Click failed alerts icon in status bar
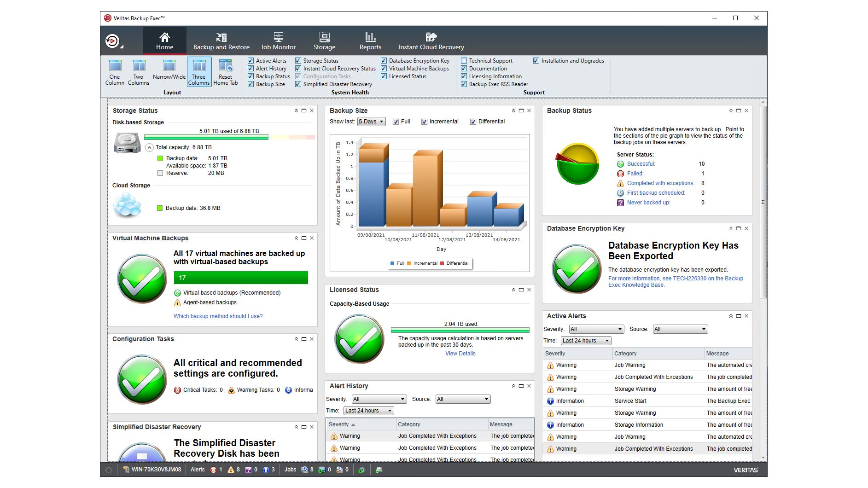 (214, 470)
